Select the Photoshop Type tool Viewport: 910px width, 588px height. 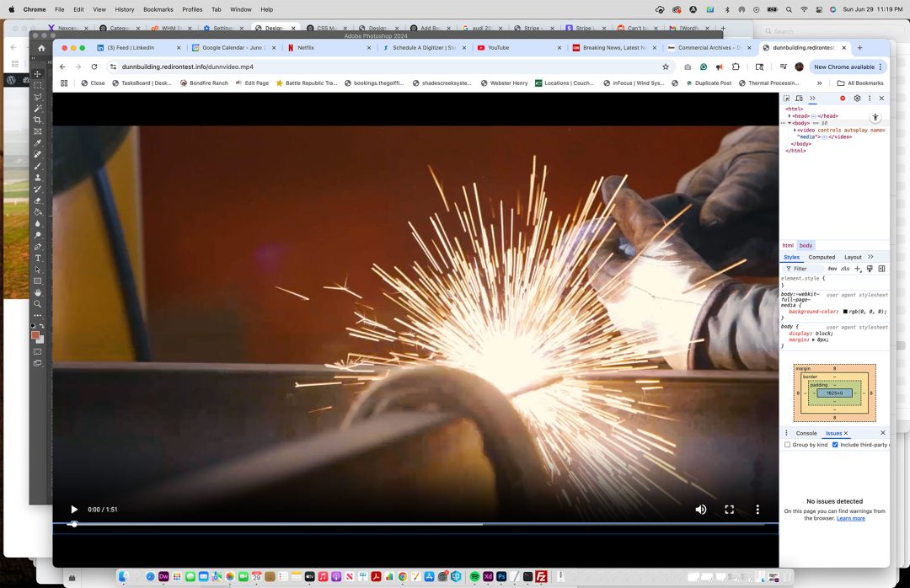(38, 259)
